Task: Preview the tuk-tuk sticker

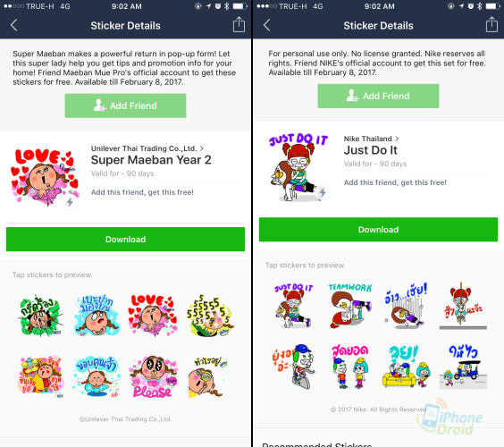Action: (x=463, y=367)
